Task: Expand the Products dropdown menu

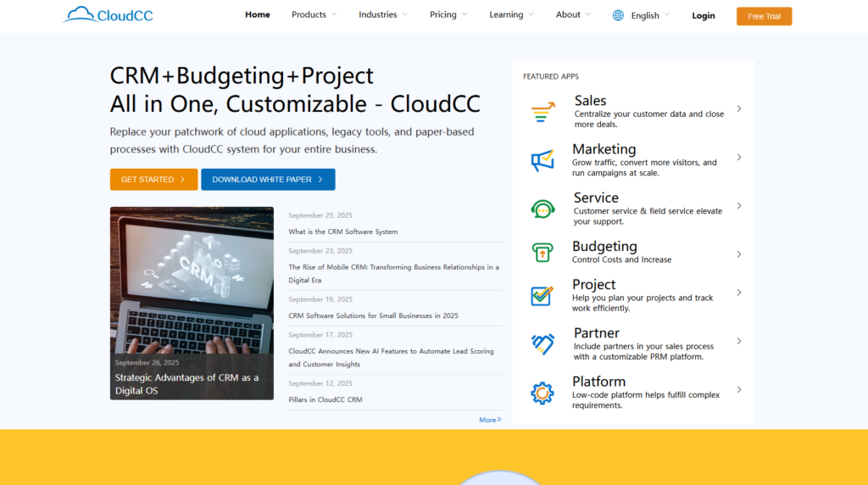Action: point(314,14)
